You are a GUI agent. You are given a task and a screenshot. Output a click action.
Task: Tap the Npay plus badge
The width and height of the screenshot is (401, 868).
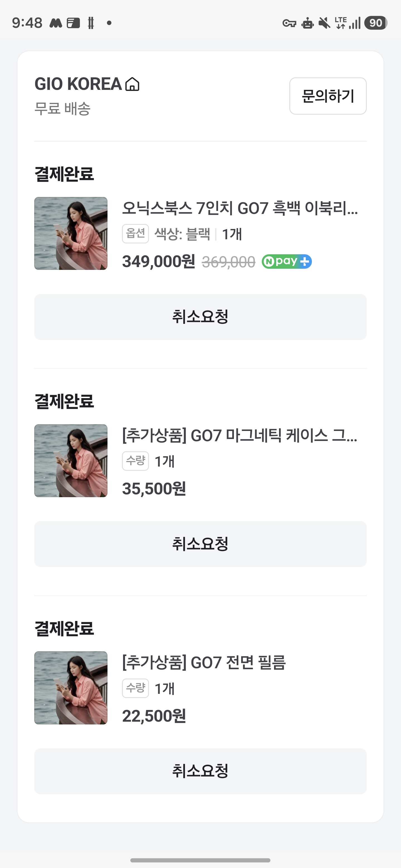coord(287,262)
